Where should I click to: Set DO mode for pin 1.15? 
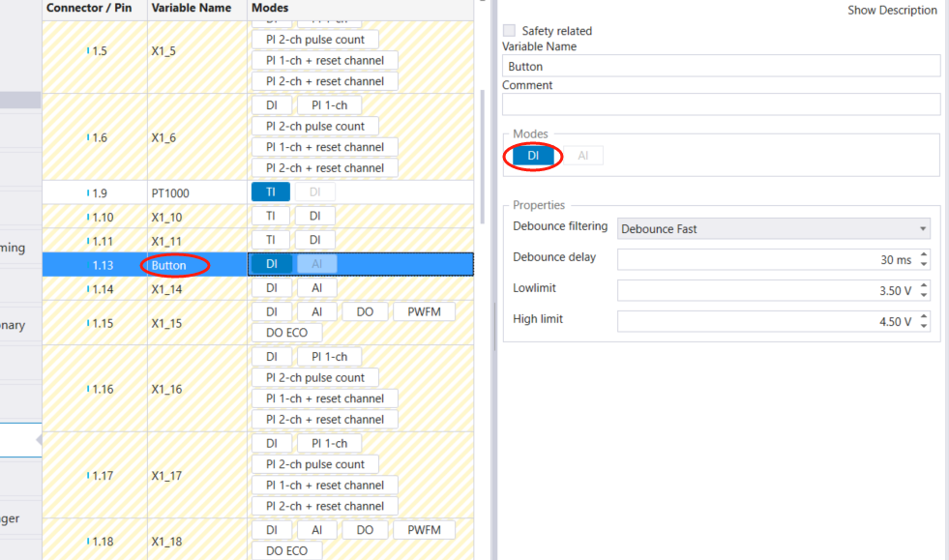click(x=365, y=311)
